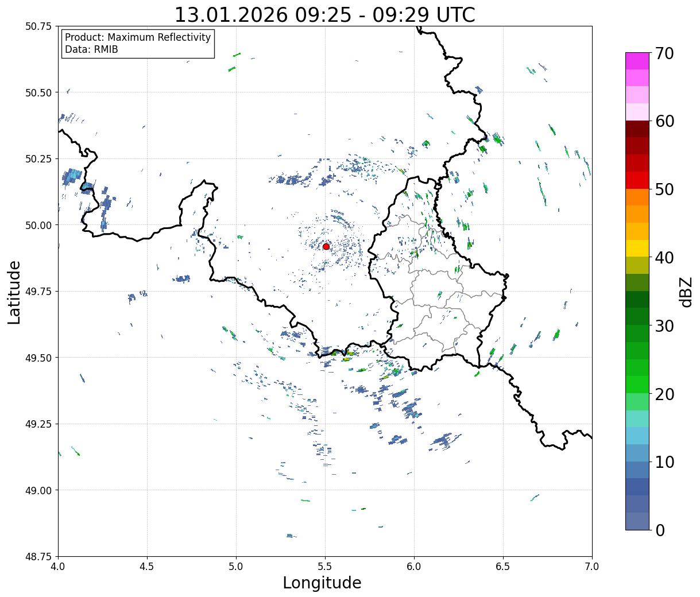Viewport: 700px width, 597px height.
Task: Select the magenta colorbar segment at 70 dBZ
Action: (637, 61)
